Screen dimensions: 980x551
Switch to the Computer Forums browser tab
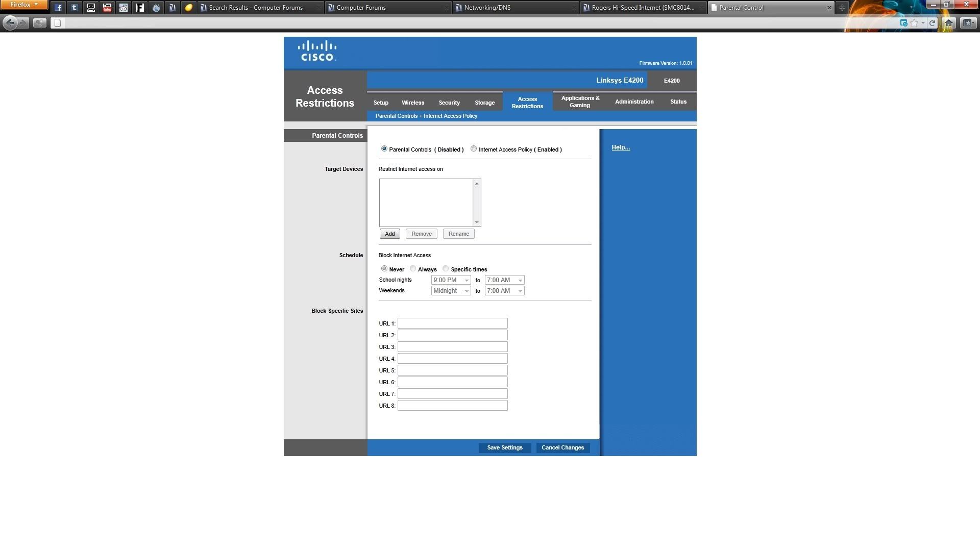point(388,8)
